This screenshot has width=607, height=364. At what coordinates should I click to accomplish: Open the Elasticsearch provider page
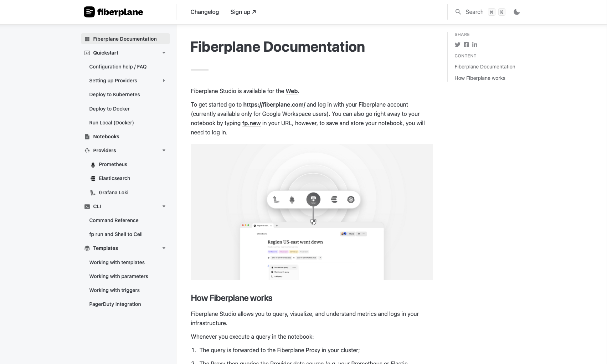[x=114, y=178]
